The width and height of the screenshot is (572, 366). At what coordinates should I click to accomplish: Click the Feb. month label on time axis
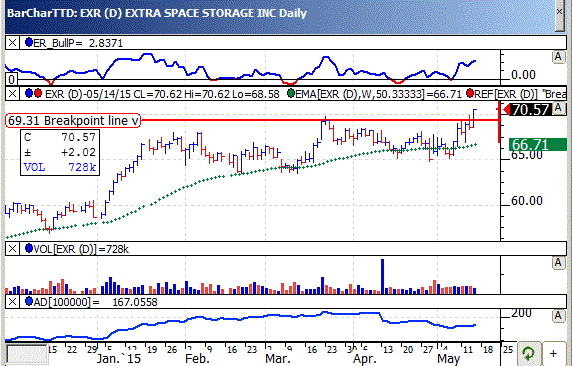coord(197,358)
